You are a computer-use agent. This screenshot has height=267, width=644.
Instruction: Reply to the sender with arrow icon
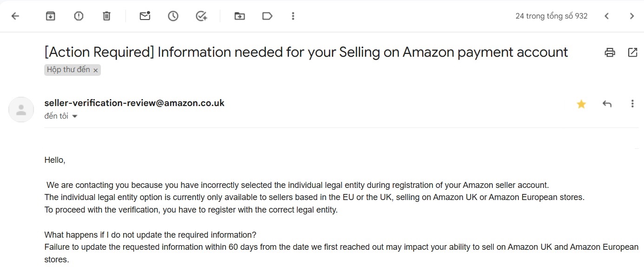click(607, 104)
